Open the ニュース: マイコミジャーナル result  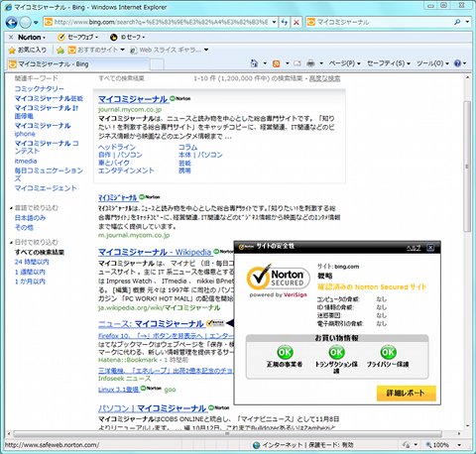[151, 324]
